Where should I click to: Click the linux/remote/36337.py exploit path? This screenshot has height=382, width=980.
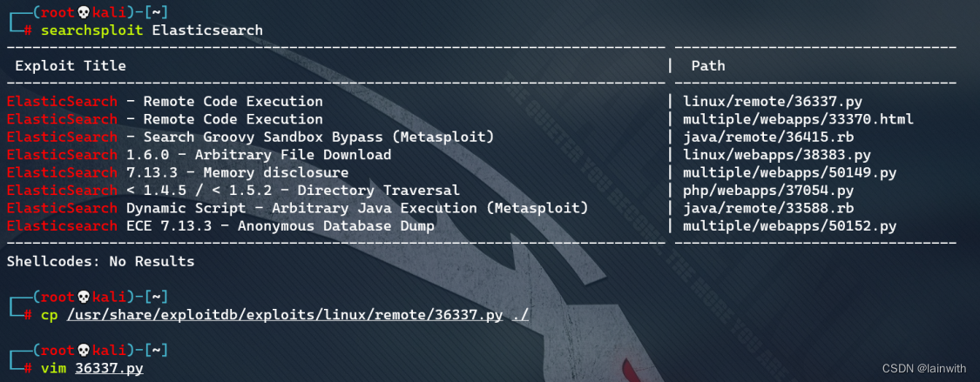pyautogui.click(x=773, y=101)
